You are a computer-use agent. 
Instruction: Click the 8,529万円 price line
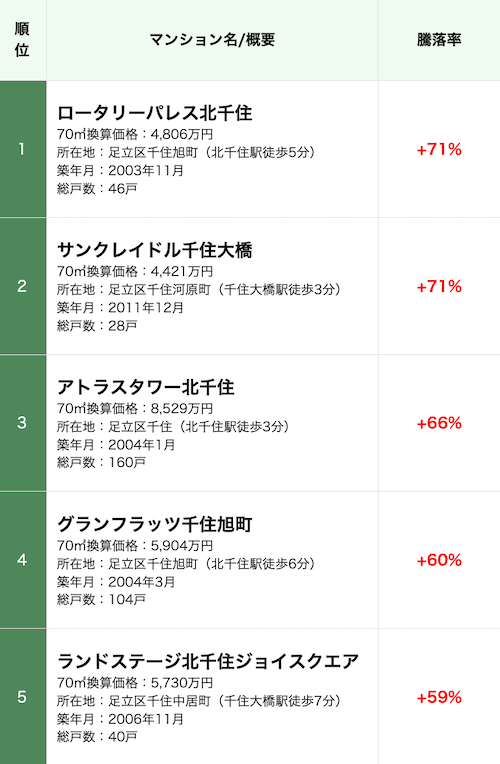tap(135, 408)
